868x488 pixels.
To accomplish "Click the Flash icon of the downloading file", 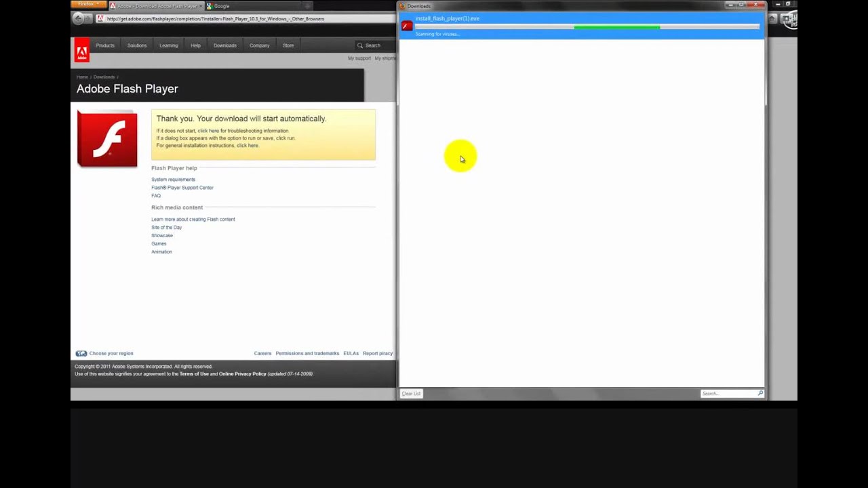I will coord(407,26).
